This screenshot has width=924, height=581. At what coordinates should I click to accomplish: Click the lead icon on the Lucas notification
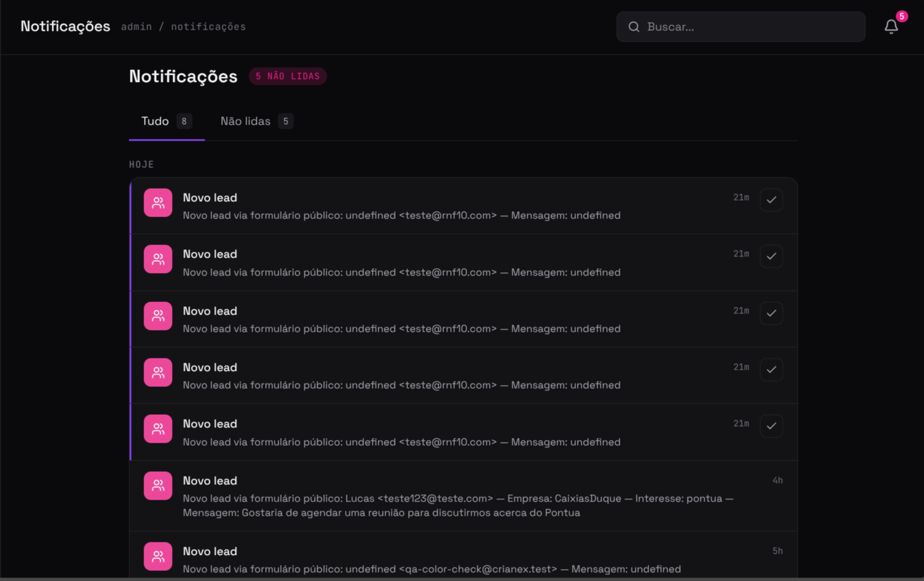point(158,485)
